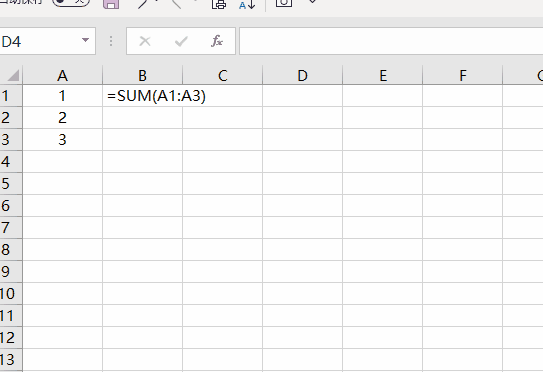Viewport: 543px width, 372px height.
Task: Select row 3 header
Action: point(11,140)
